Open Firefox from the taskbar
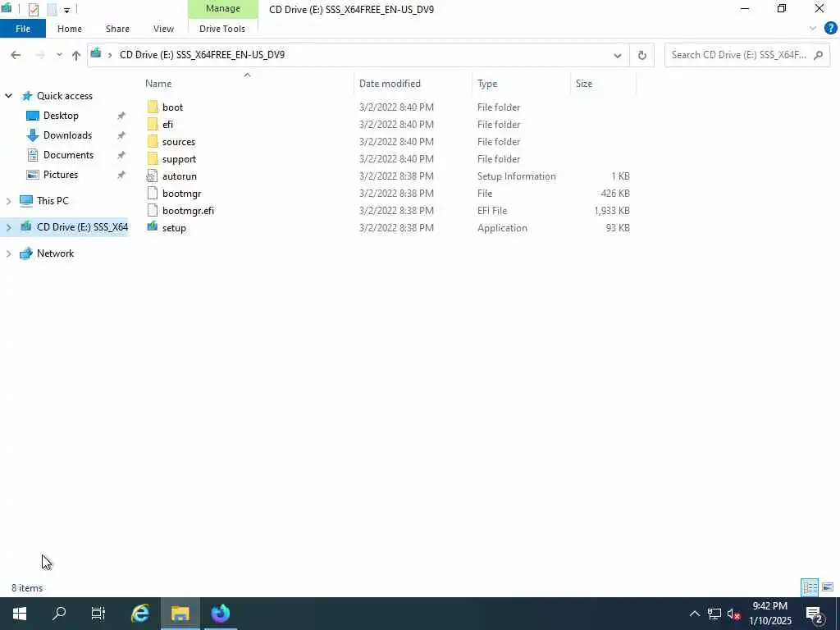The image size is (840, 630). (x=220, y=614)
